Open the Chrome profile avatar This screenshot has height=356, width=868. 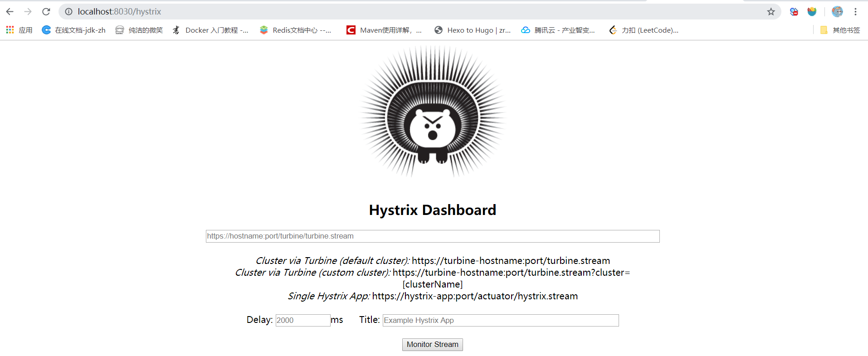(837, 12)
